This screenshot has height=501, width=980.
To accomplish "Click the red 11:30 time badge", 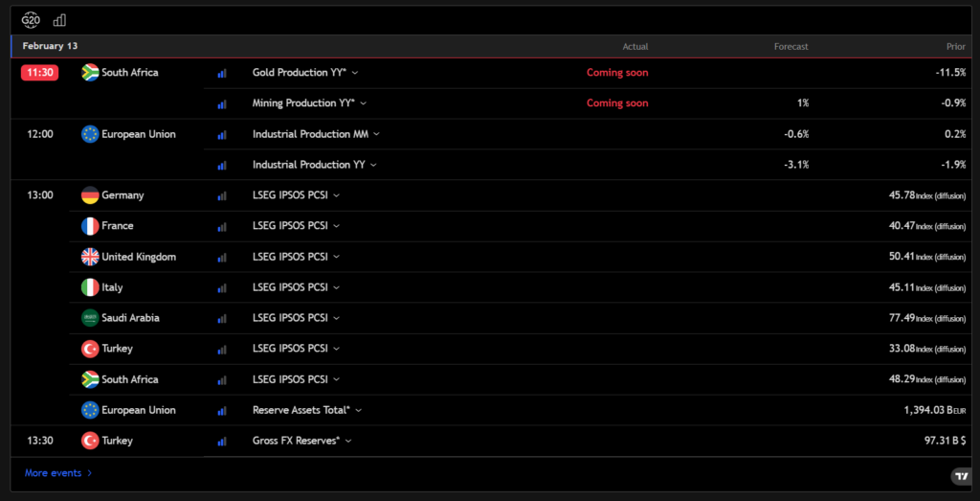I will click(40, 73).
